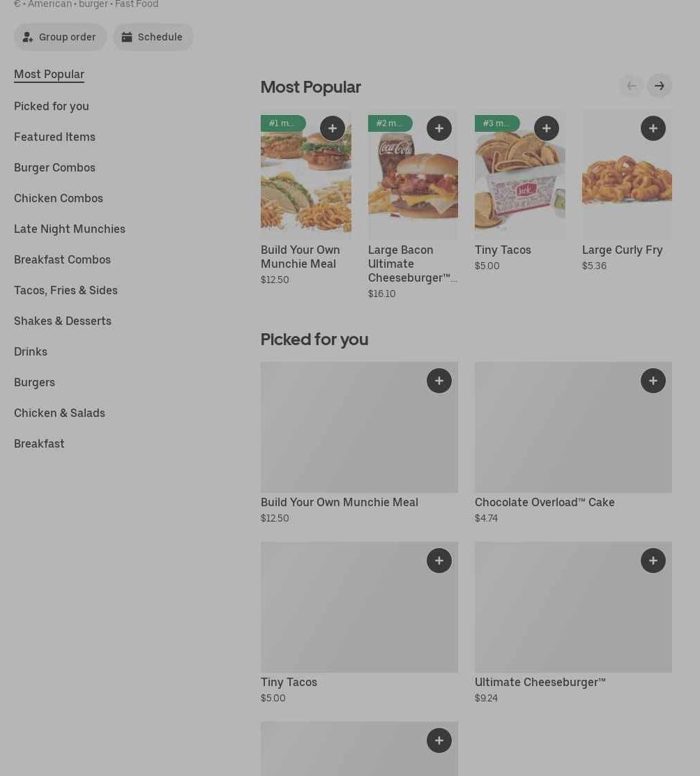Add Large Curly Fry to order

pyautogui.click(x=653, y=128)
